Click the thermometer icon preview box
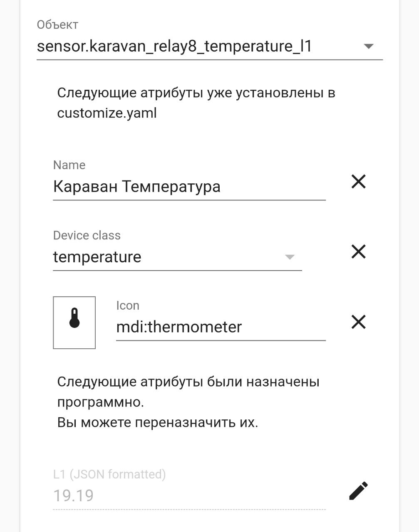Screen dimensions: 419x532 74,323
